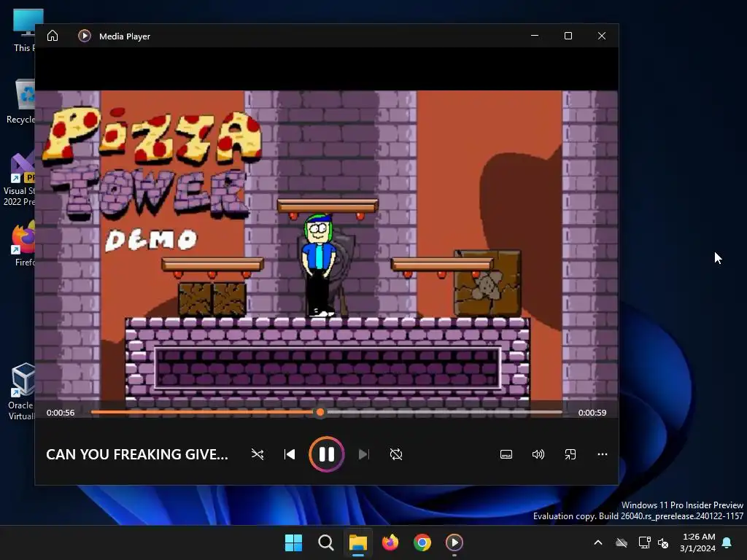Select the Firefox desktop shortcut

coord(23,244)
